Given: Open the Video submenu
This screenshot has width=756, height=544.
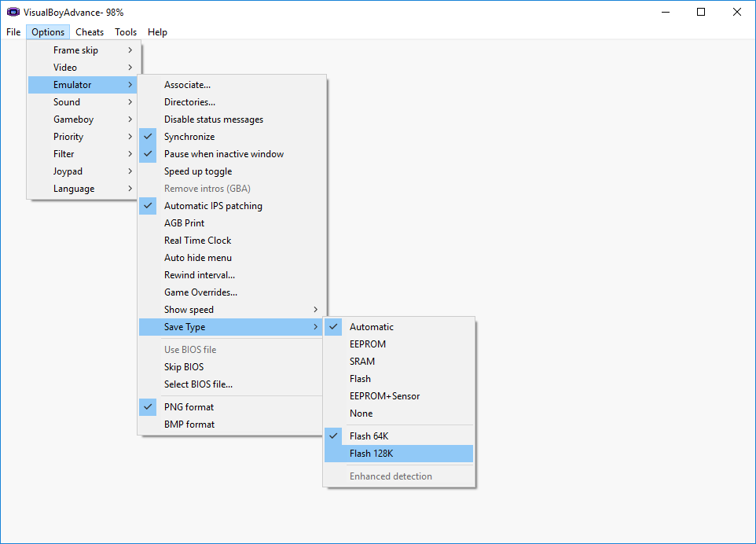Looking at the screenshot, I should 83,68.
